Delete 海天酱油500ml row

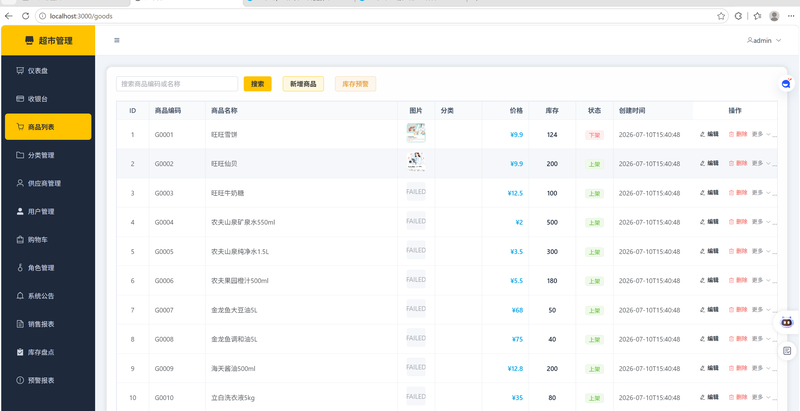pyautogui.click(x=738, y=368)
